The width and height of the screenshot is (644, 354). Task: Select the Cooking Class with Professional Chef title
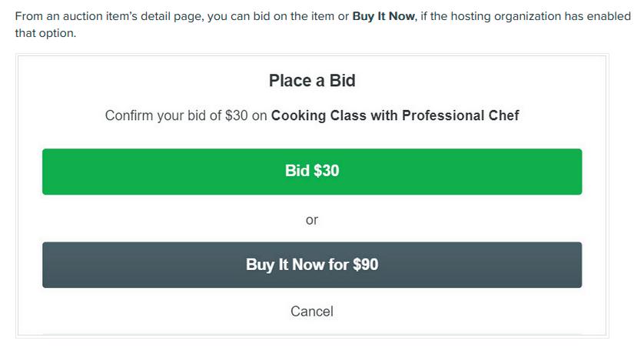coord(395,115)
